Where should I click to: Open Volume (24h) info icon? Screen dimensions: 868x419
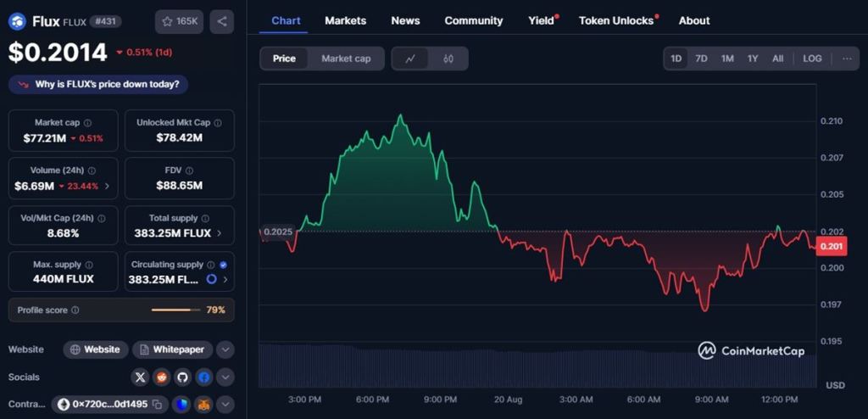[92, 170]
